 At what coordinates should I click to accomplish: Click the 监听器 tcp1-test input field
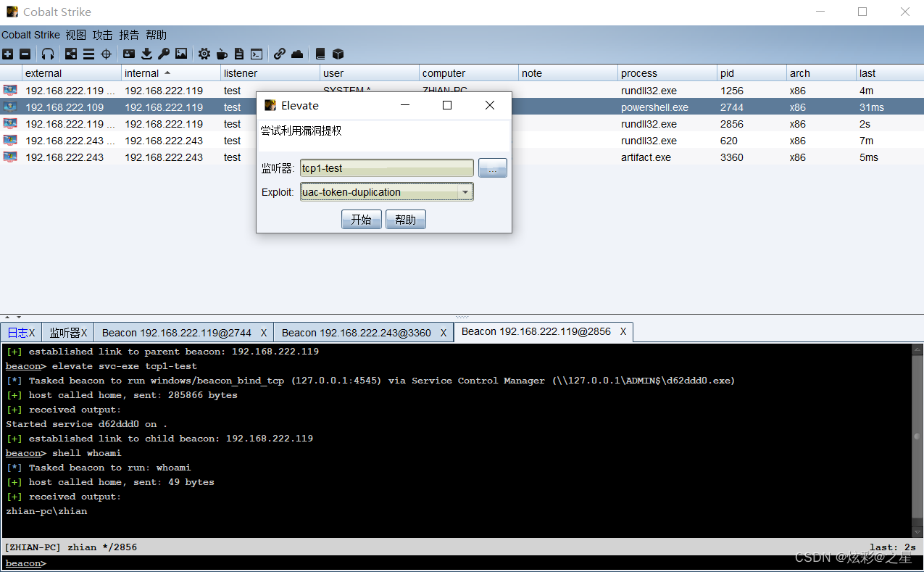pos(387,168)
